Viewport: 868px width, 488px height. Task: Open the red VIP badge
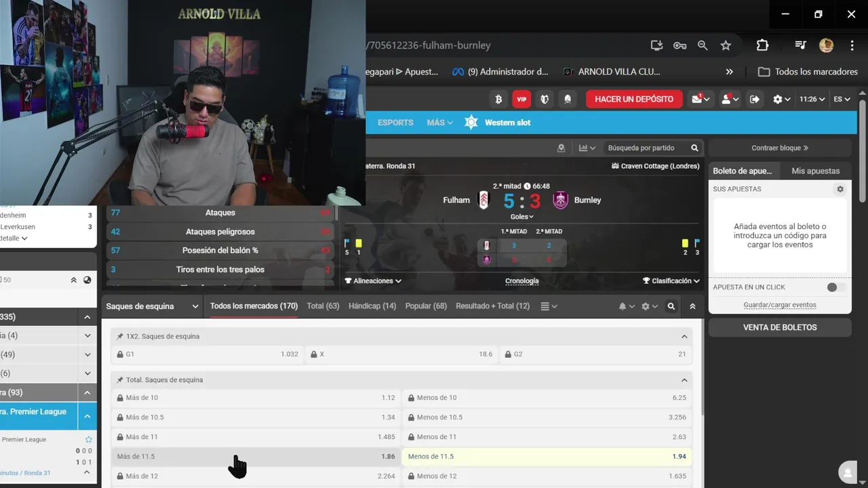521,99
